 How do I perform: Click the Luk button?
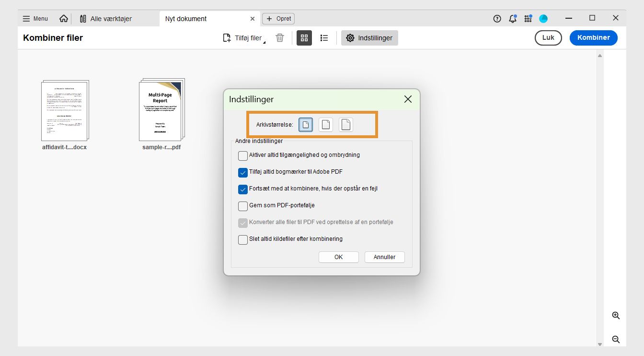tap(548, 38)
